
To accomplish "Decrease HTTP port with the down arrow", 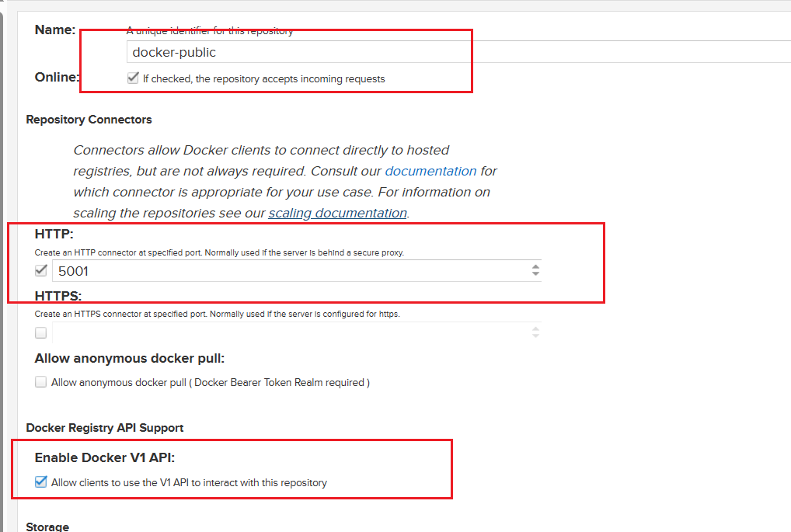I will pos(535,274).
